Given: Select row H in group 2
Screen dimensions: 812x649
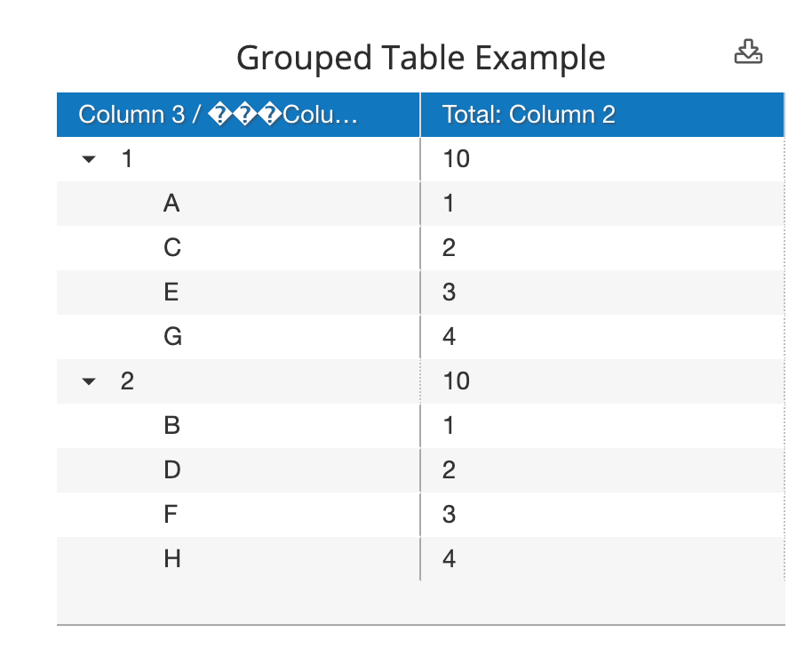Looking at the screenshot, I should 171,558.
